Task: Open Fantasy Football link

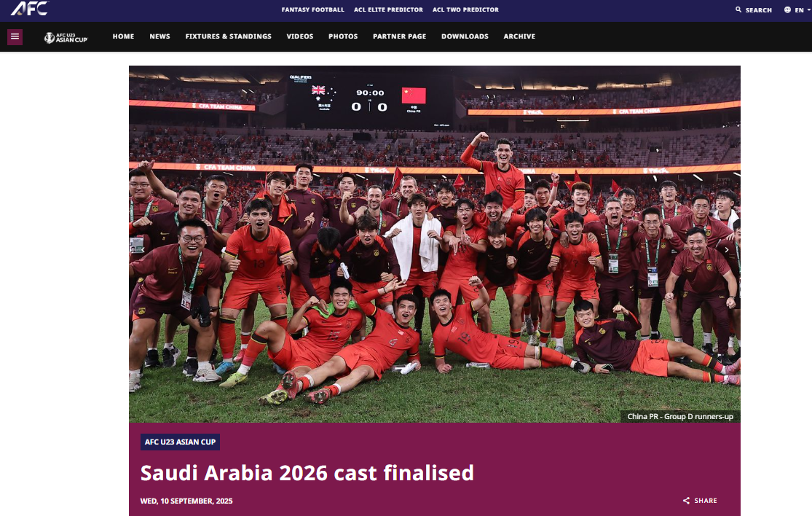Action: (x=313, y=10)
